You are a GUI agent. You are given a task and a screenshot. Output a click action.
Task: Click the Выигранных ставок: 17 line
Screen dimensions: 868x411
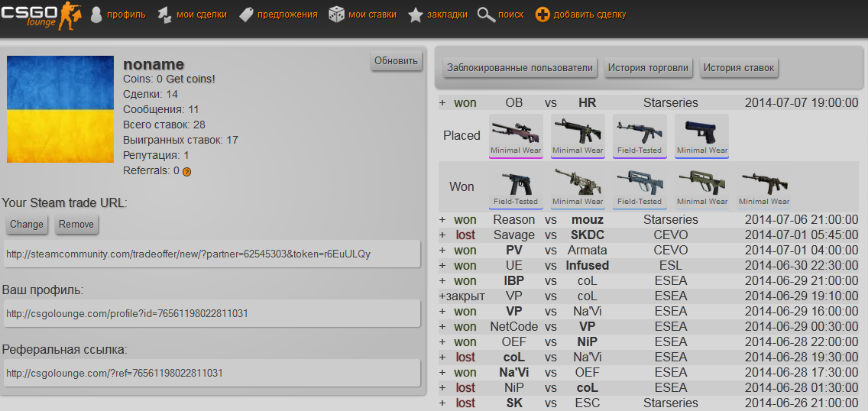point(180,140)
